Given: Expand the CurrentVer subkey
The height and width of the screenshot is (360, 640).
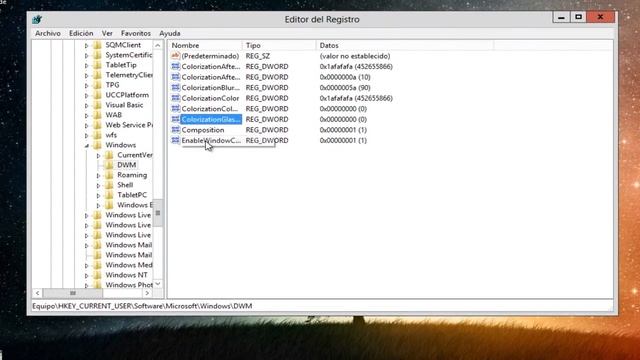Looking at the screenshot, I should tap(98, 156).
